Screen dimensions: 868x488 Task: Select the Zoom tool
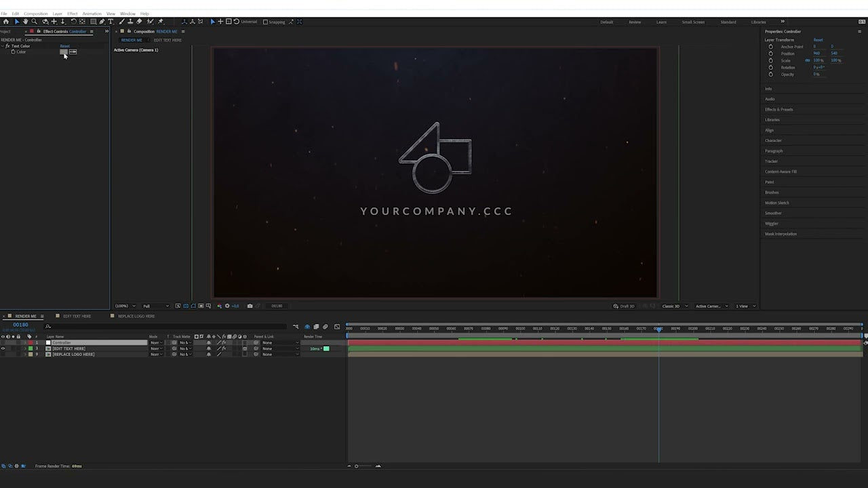[35, 22]
